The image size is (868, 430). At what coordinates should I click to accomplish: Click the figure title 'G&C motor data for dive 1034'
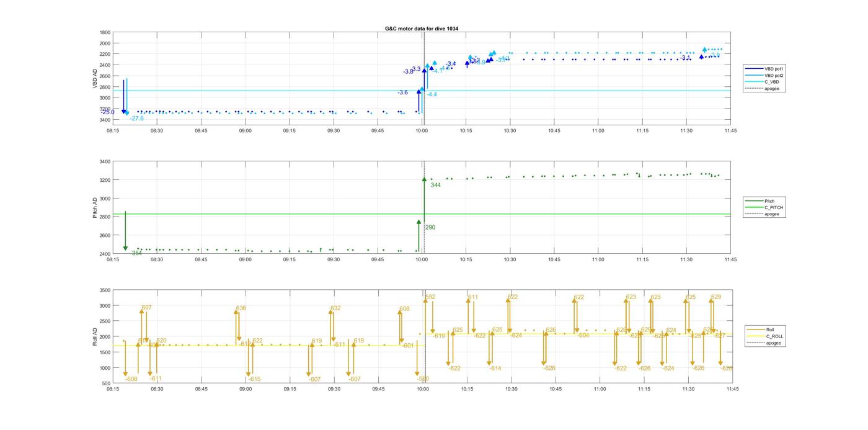click(x=422, y=29)
